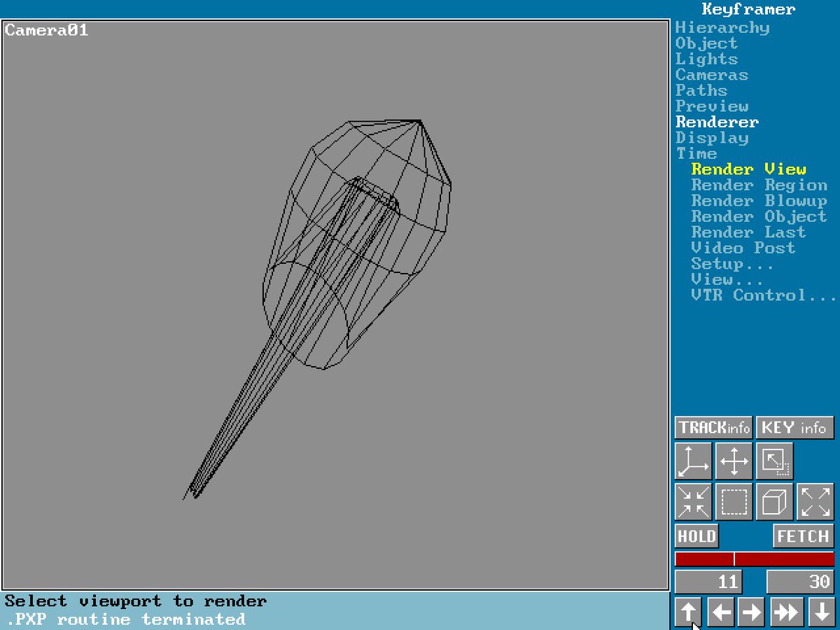
Task: Click the FETCH button
Action: pos(804,536)
